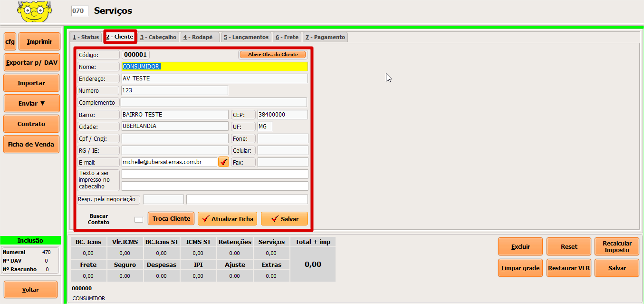Click Salvar in the client form

(284, 219)
